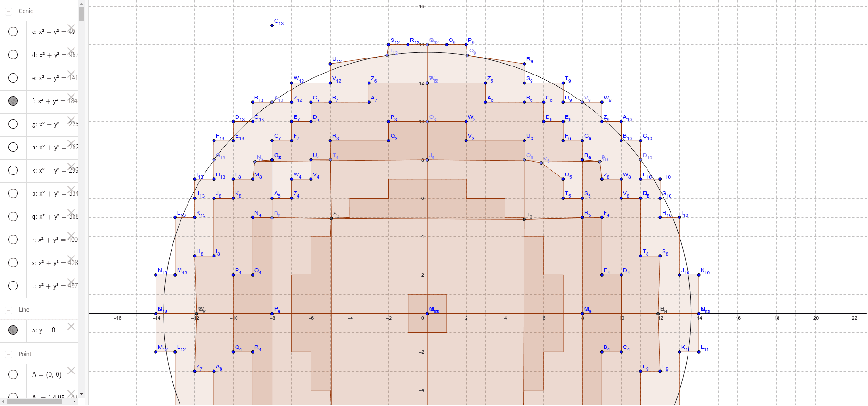This screenshot has height=406, width=868.
Task: Delete conic c with its X icon
Action: point(71,28)
